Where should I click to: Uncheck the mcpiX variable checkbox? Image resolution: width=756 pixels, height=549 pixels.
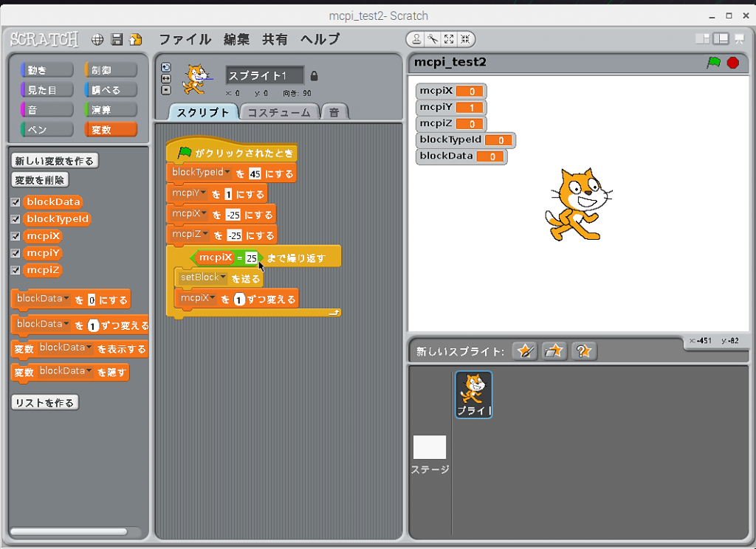16,236
